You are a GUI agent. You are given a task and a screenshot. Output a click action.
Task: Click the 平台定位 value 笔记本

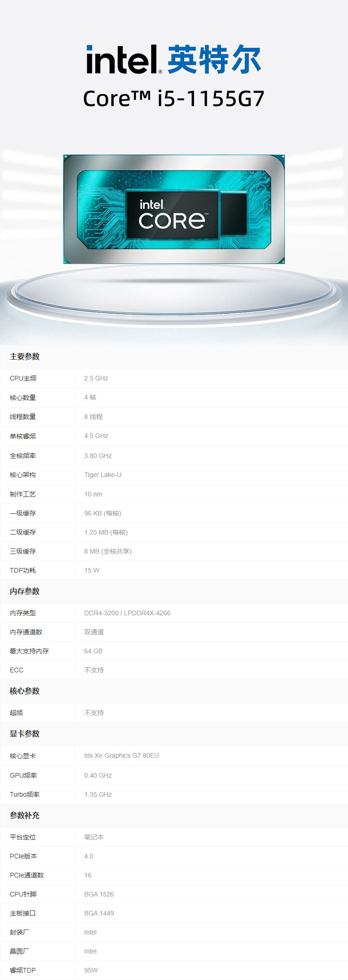(x=94, y=837)
